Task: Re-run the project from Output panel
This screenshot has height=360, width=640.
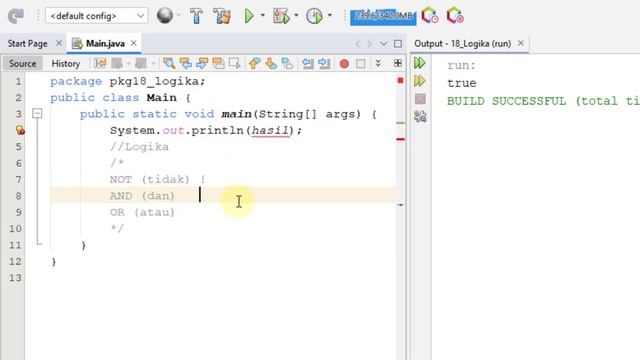Action: coord(420,63)
